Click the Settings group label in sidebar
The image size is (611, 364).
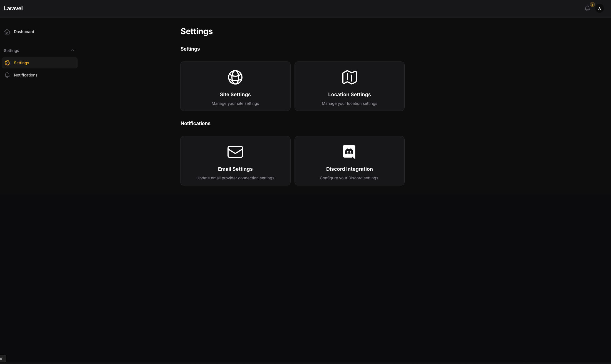pos(11,51)
